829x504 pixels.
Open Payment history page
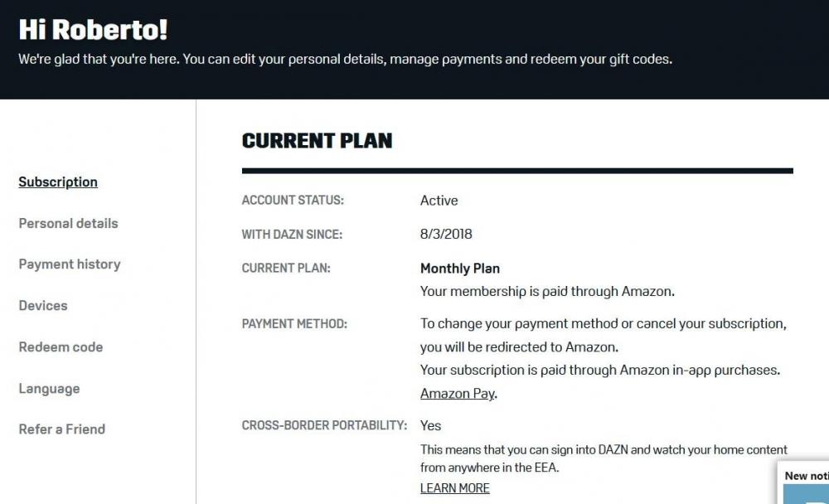click(70, 264)
